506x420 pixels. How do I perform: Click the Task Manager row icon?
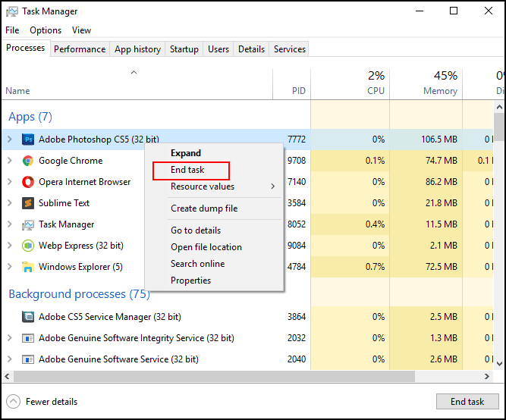28,225
